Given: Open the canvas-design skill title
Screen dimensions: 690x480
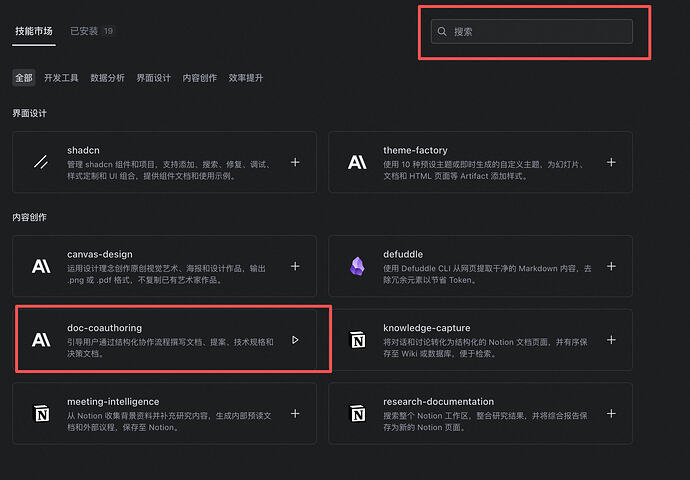Looking at the screenshot, I should [x=99, y=254].
